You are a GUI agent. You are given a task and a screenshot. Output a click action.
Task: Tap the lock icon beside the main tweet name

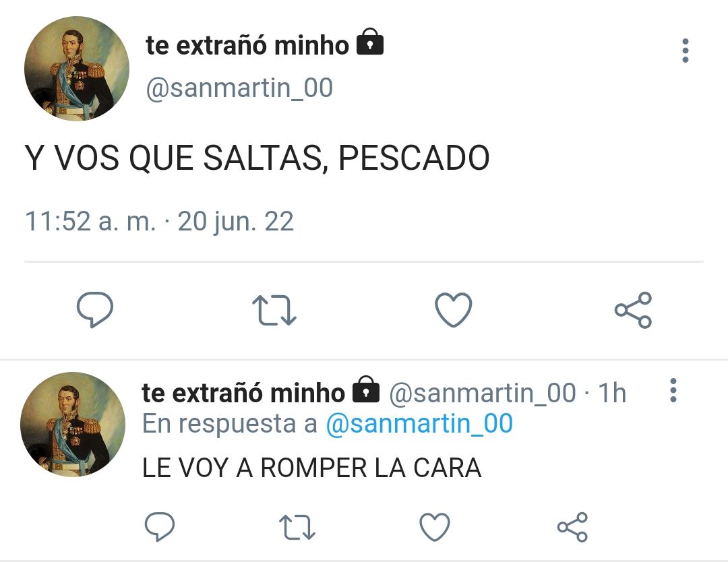tap(370, 42)
